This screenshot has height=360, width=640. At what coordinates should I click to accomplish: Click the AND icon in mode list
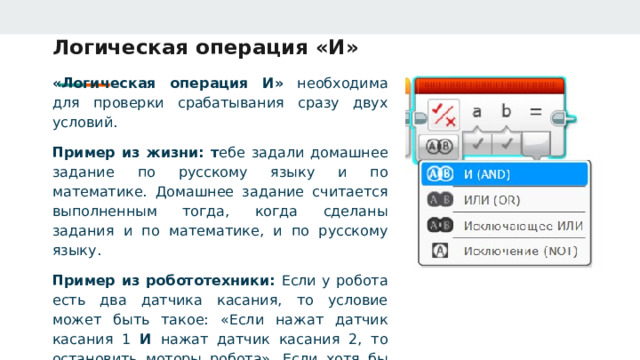click(x=440, y=174)
